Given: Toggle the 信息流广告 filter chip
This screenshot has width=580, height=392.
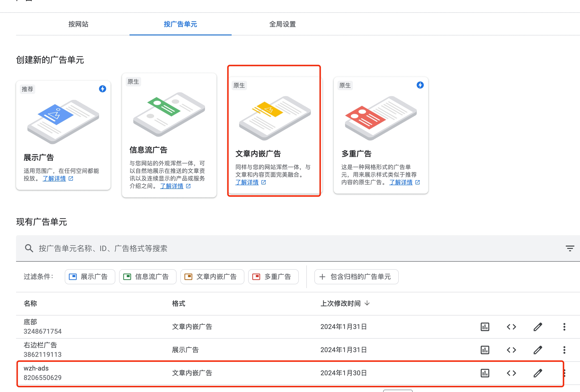Looking at the screenshot, I should (x=148, y=277).
